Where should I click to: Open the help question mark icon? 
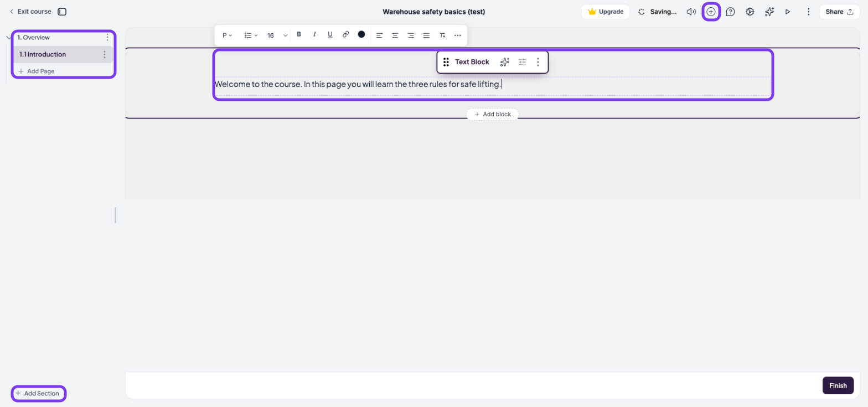click(730, 12)
